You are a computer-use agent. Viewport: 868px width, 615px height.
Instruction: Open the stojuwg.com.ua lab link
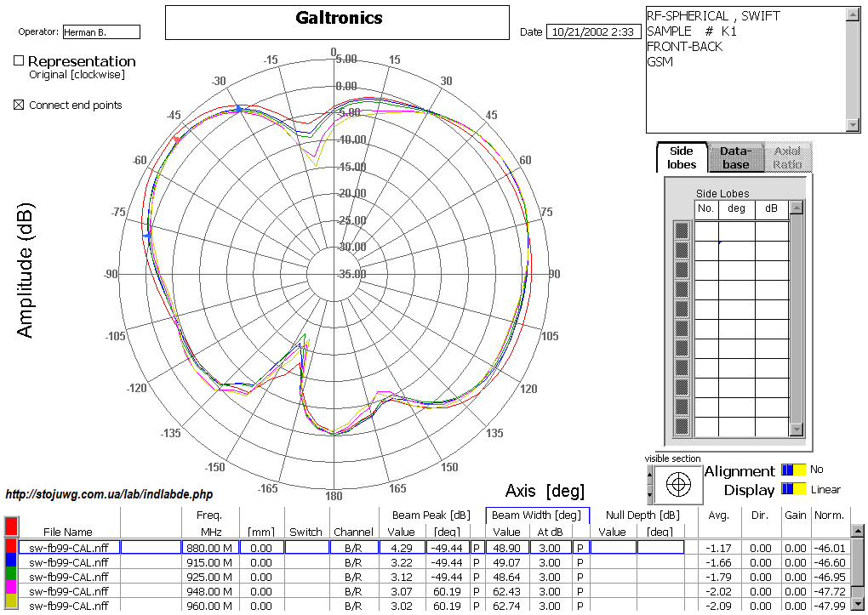[x=109, y=494]
